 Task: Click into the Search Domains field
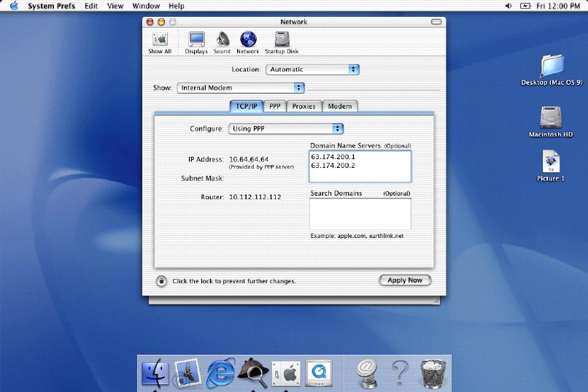coord(360,214)
